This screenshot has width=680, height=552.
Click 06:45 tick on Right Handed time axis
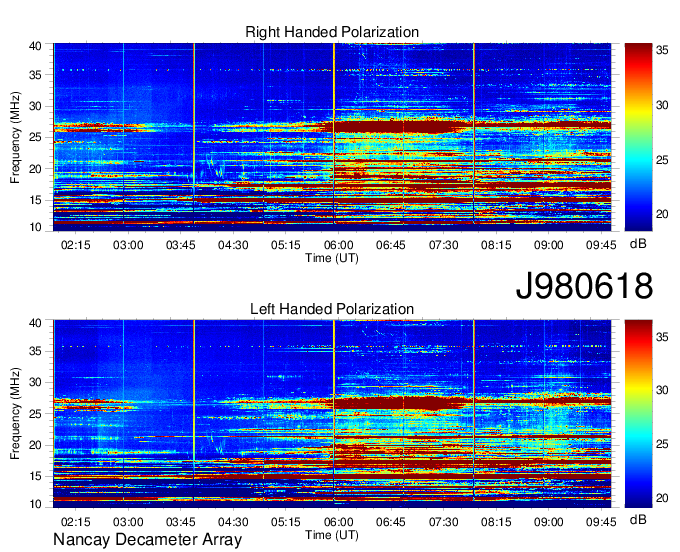pos(391,245)
